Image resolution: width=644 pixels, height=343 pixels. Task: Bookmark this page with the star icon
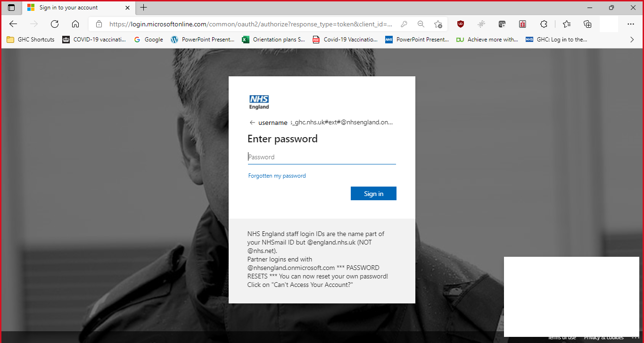tap(438, 24)
